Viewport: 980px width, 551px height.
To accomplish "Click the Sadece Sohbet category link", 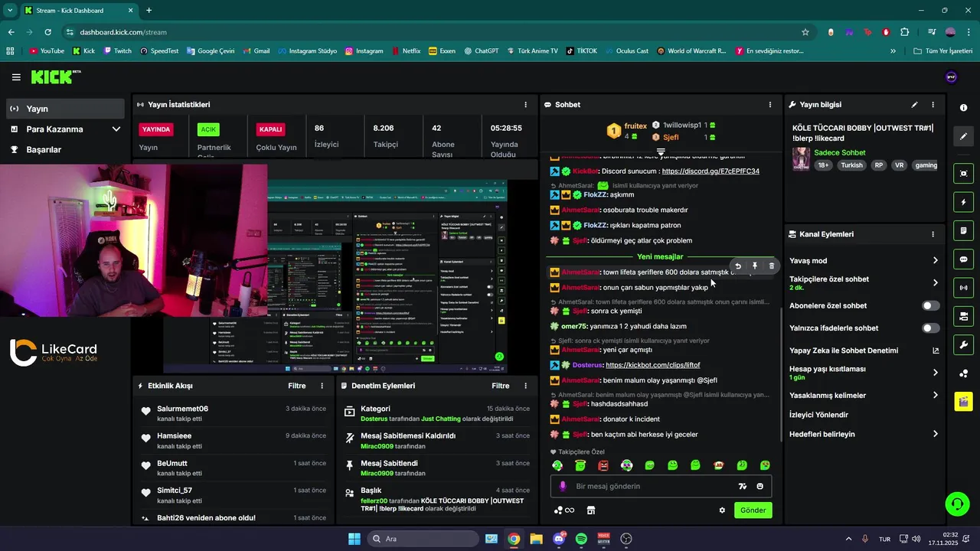I will coord(839,153).
